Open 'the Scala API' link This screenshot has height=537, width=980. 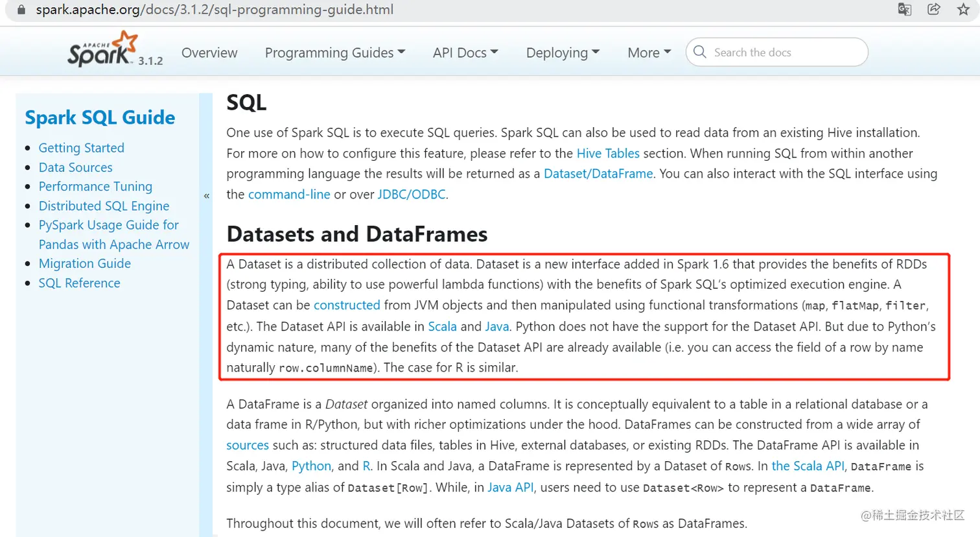[x=808, y=466]
